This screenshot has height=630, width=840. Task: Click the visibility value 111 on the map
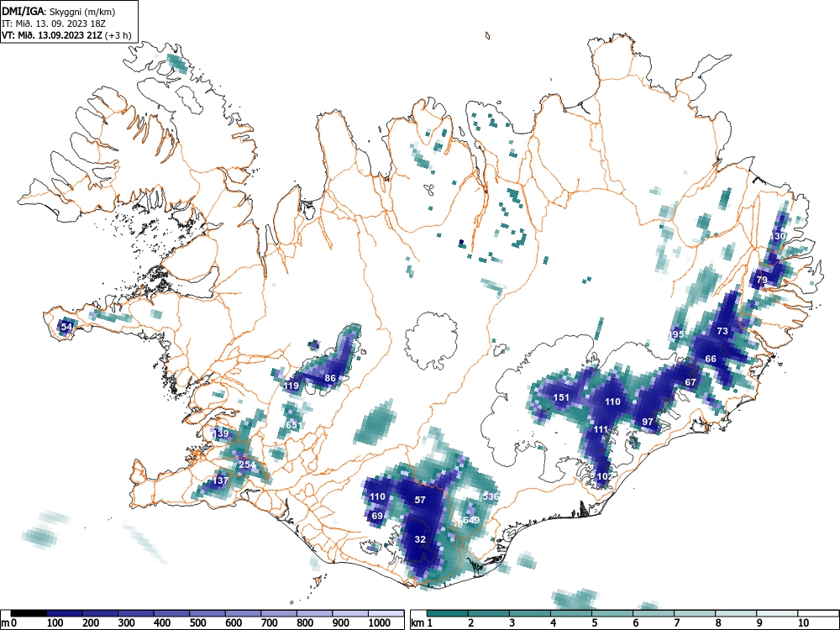pyautogui.click(x=601, y=429)
